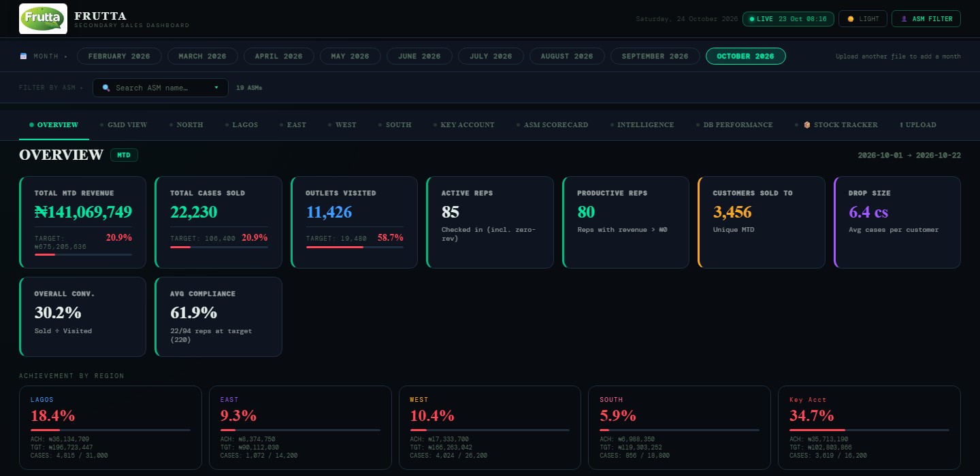Select the MAY 2026 month pill
This screenshot has height=476, width=980.
(350, 56)
